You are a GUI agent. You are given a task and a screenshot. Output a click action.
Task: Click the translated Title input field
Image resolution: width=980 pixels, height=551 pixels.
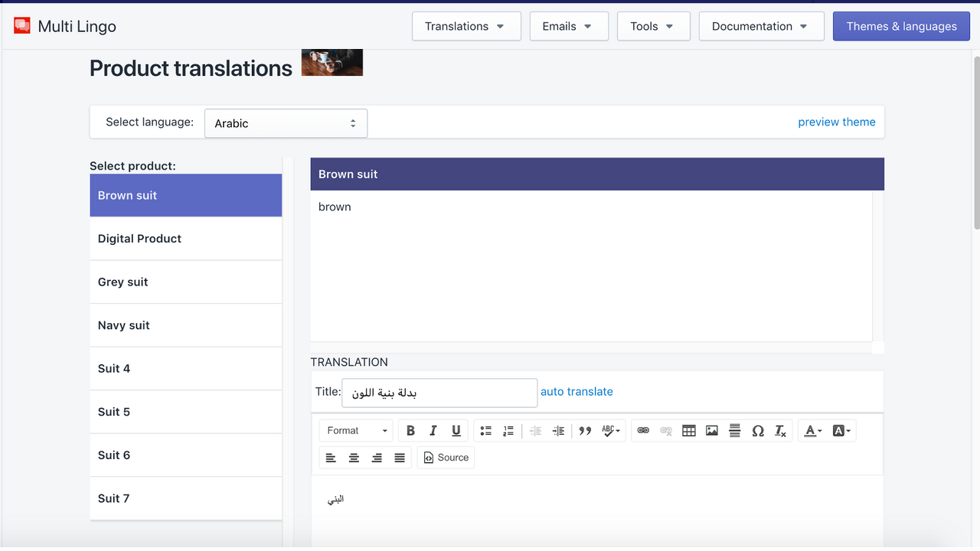pyautogui.click(x=439, y=393)
